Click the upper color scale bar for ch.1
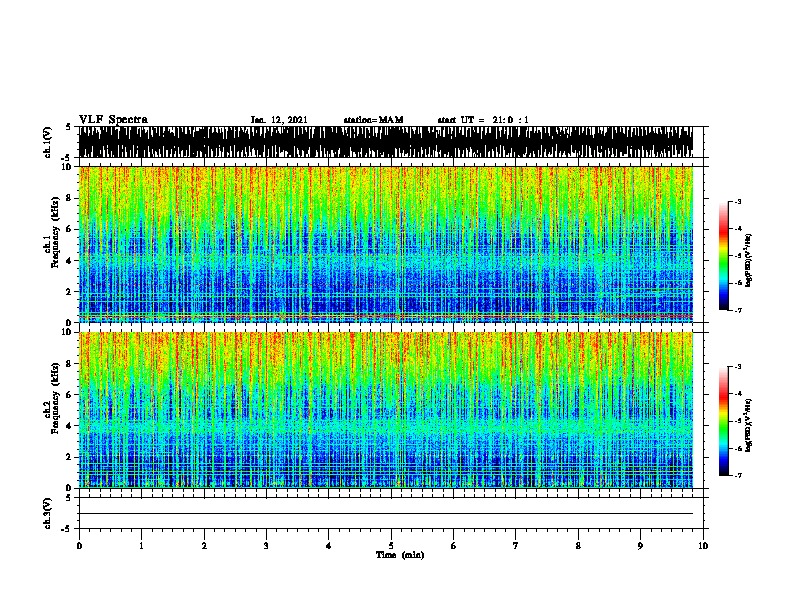The image size is (792, 612). click(724, 256)
